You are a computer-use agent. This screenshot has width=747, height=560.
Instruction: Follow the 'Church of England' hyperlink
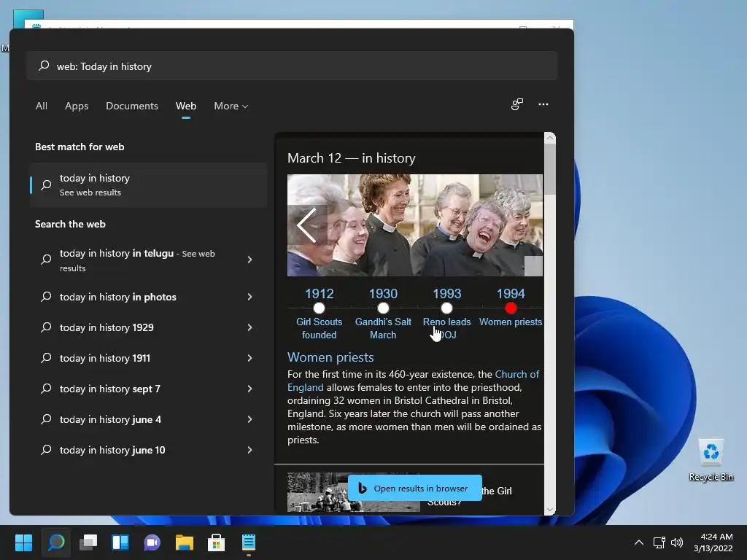point(517,374)
